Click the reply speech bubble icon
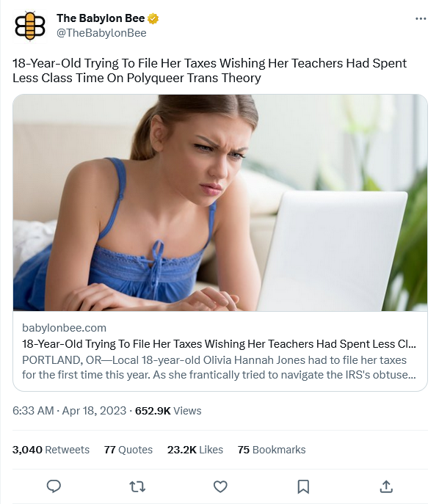 tap(54, 486)
